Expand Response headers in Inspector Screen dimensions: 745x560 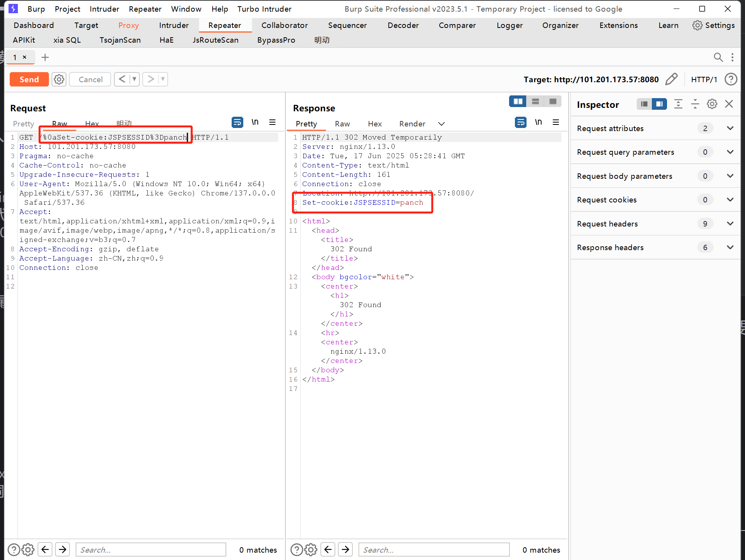click(x=730, y=247)
